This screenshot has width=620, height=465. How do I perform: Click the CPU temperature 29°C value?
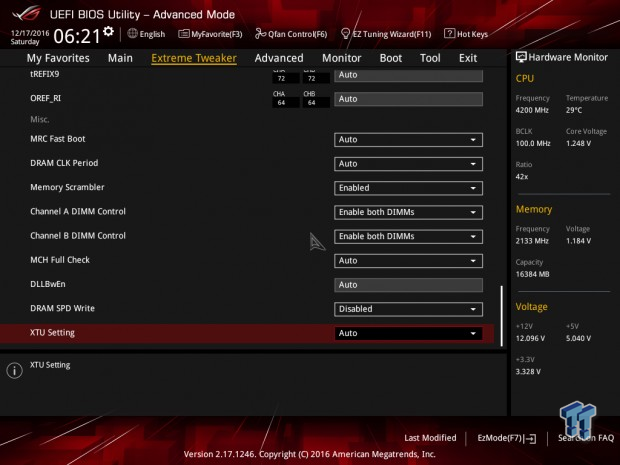coord(574,110)
